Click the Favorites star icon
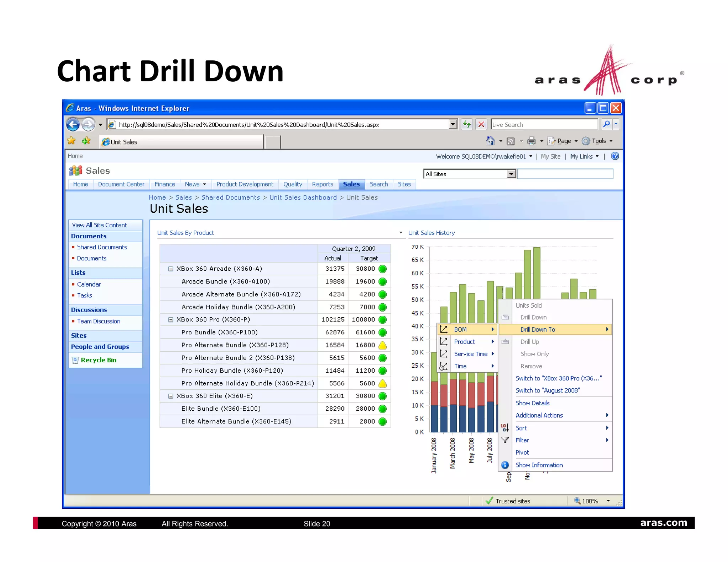728x562 pixels. coord(71,141)
